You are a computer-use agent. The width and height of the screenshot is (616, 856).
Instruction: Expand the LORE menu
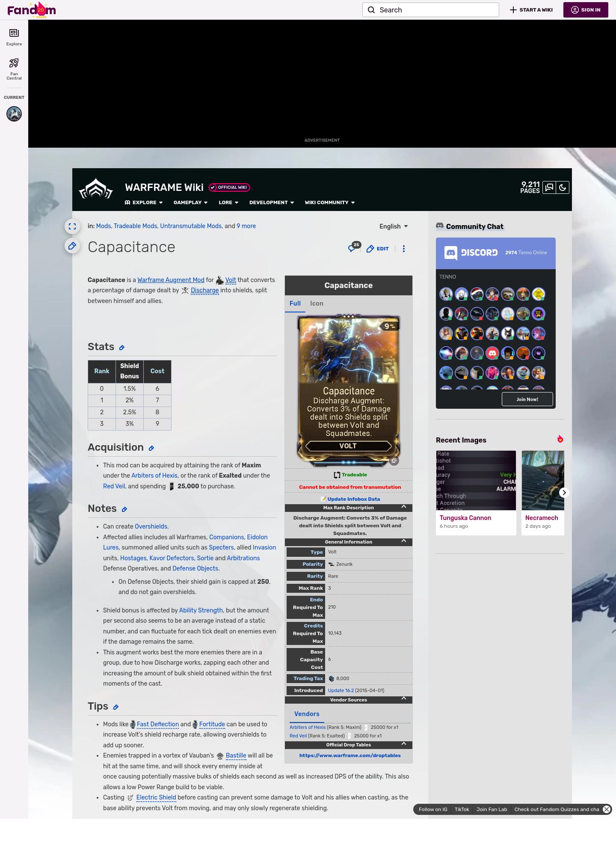click(228, 202)
